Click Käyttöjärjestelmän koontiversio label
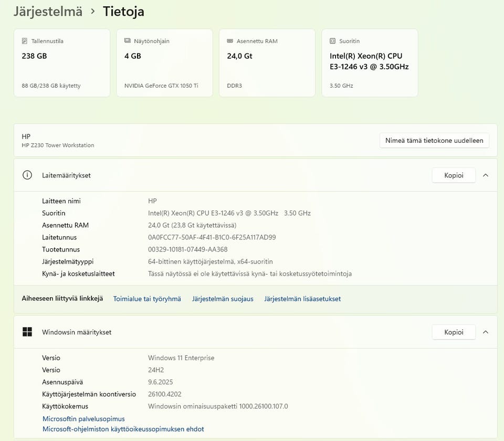 [89, 394]
